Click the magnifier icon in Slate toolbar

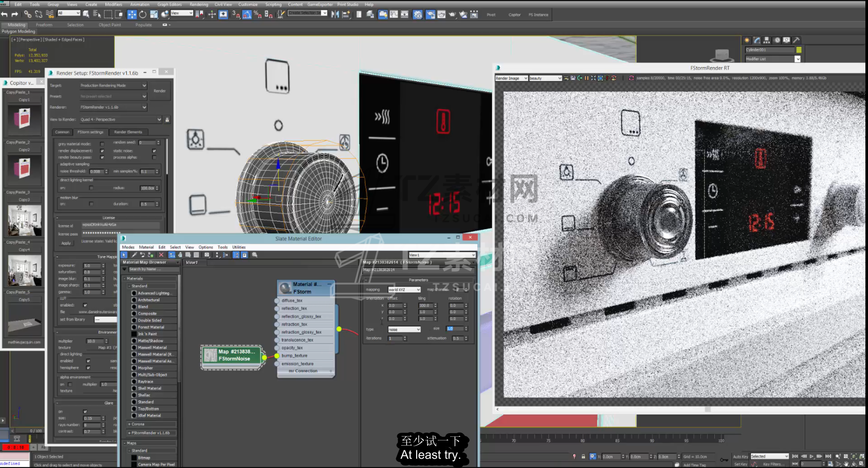[255, 255]
